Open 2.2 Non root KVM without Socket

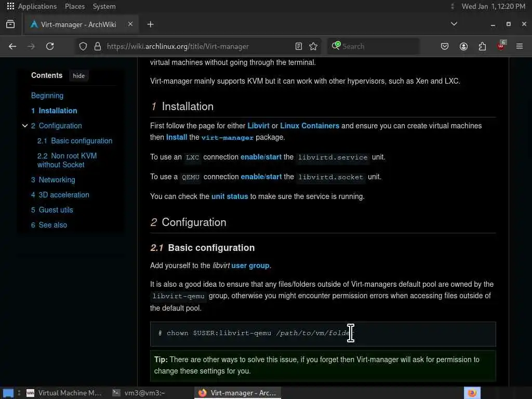pyautogui.click(x=67, y=160)
